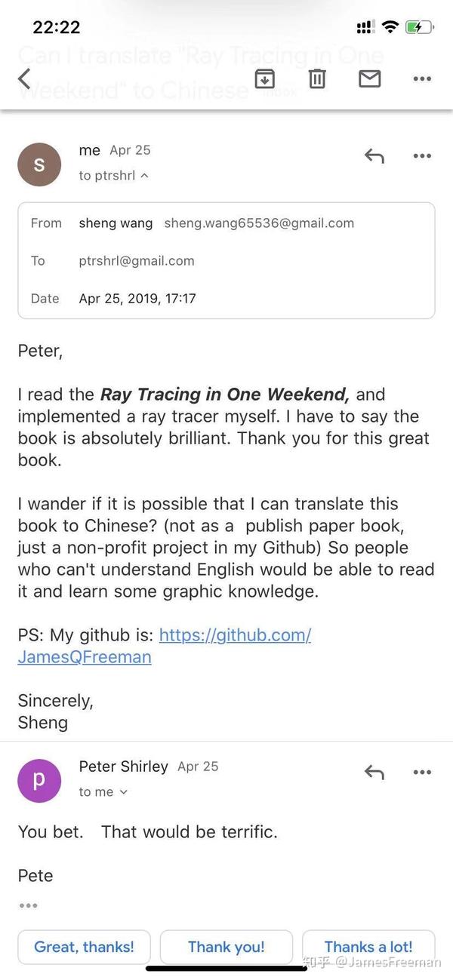Mark the email as unread with the envelope icon

(369, 78)
